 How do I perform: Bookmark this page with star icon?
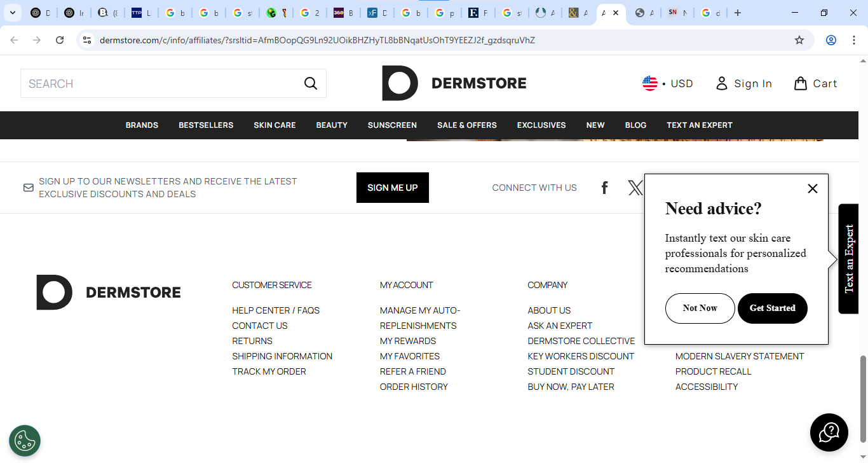799,40
